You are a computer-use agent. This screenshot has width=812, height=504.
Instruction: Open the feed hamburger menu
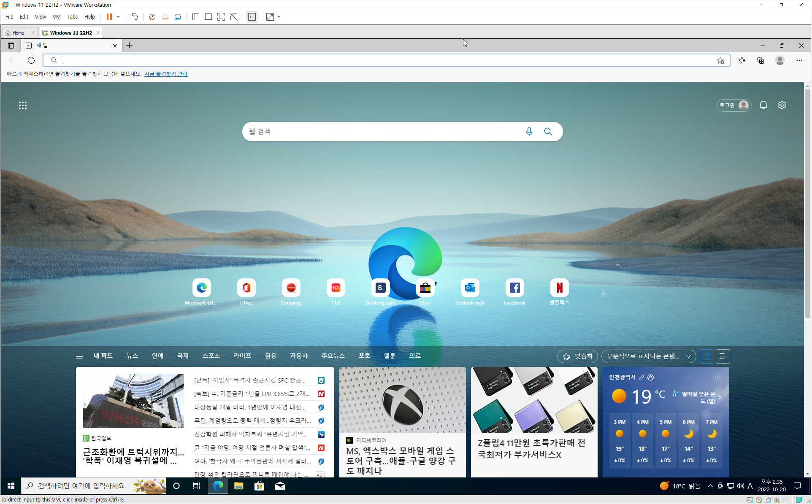pos(79,356)
